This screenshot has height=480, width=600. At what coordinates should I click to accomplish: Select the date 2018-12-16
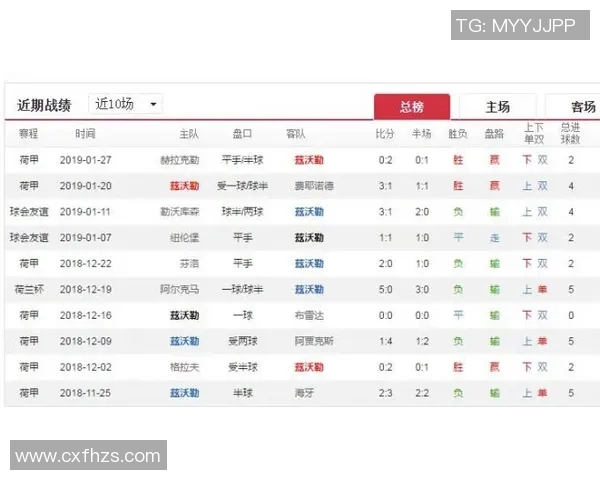(86, 315)
